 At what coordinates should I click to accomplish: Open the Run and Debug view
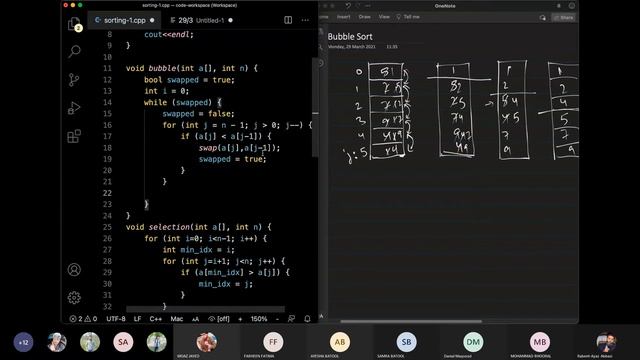click(74, 108)
